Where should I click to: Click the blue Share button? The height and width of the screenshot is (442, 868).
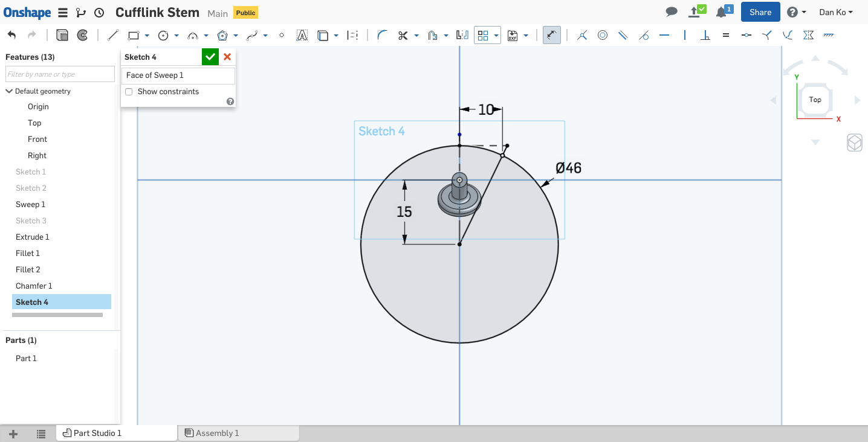click(760, 12)
